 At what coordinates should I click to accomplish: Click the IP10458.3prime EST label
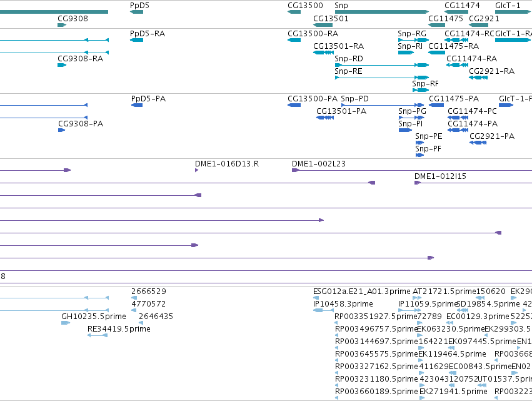click(343, 304)
